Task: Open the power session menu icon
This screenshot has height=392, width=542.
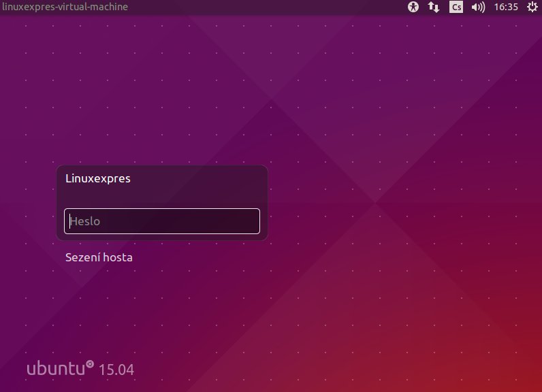Action: point(532,7)
